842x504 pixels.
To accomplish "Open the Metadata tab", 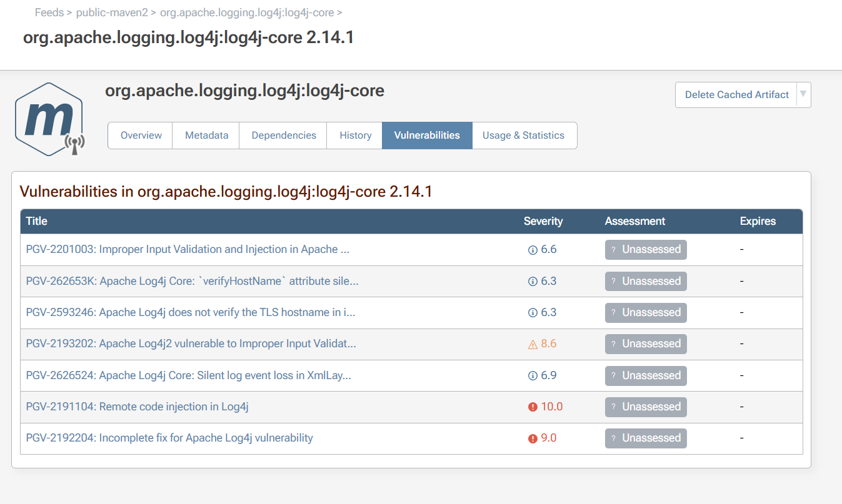I will pyautogui.click(x=206, y=136).
